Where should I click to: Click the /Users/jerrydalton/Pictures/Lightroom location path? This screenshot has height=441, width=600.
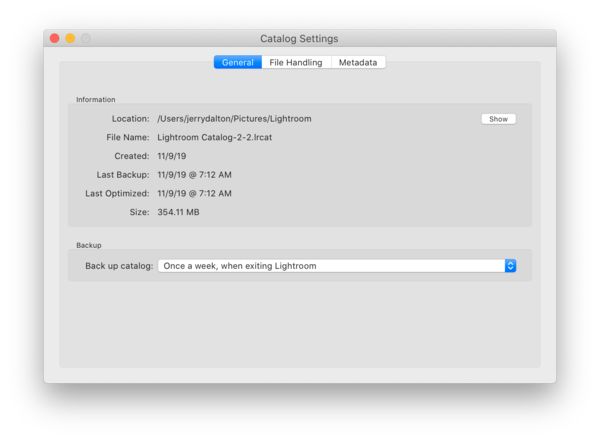pyautogui.click(x=234, y=119)
